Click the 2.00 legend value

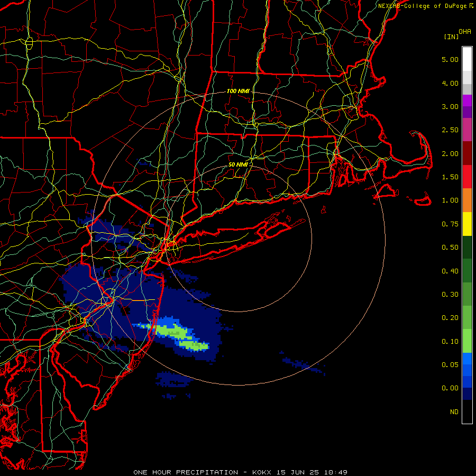(x=450, y=153)
